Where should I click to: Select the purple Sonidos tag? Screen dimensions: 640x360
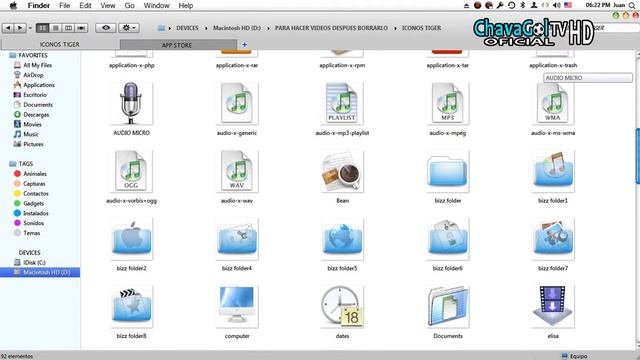coord(29,223)
